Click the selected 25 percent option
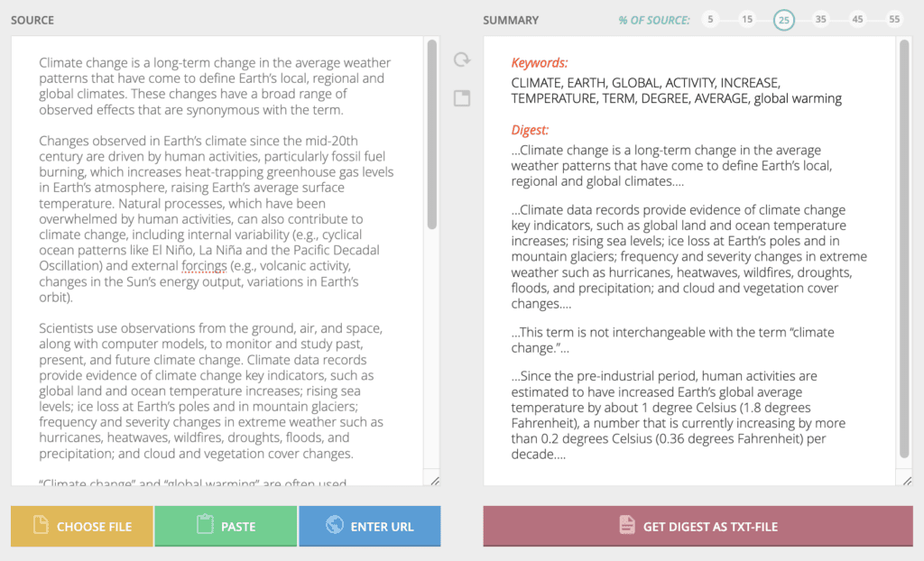Image resolution: width=924 pixels, height=561 pixels. pyautogui.click(x=784, y=20)
